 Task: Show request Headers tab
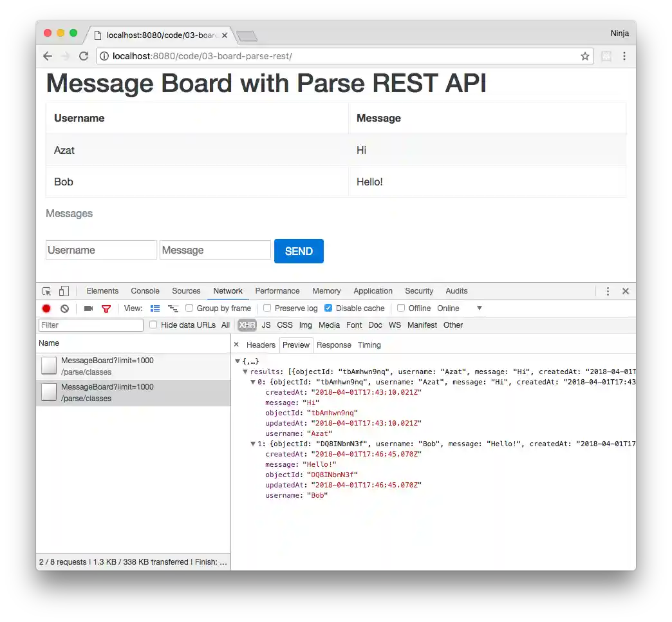(x=261, y=345)
